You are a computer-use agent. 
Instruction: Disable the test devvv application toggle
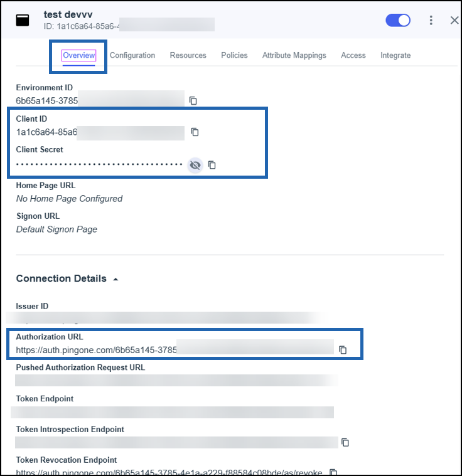[398, 21]
